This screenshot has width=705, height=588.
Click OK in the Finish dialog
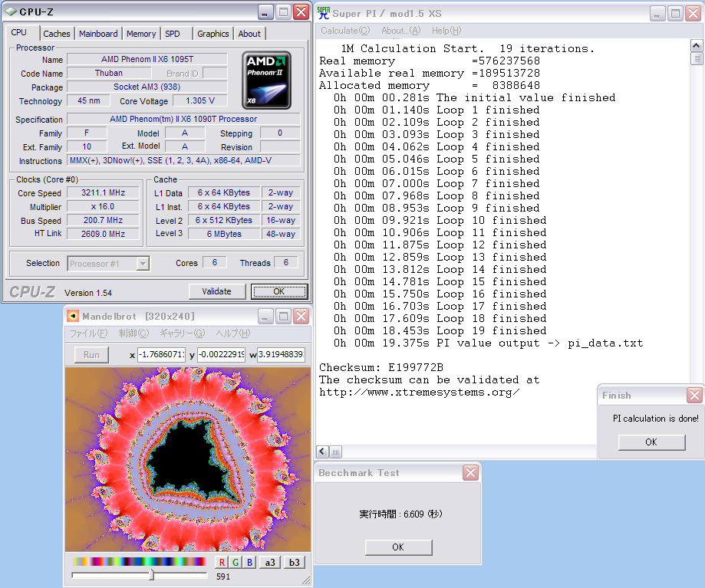point(651,442)
